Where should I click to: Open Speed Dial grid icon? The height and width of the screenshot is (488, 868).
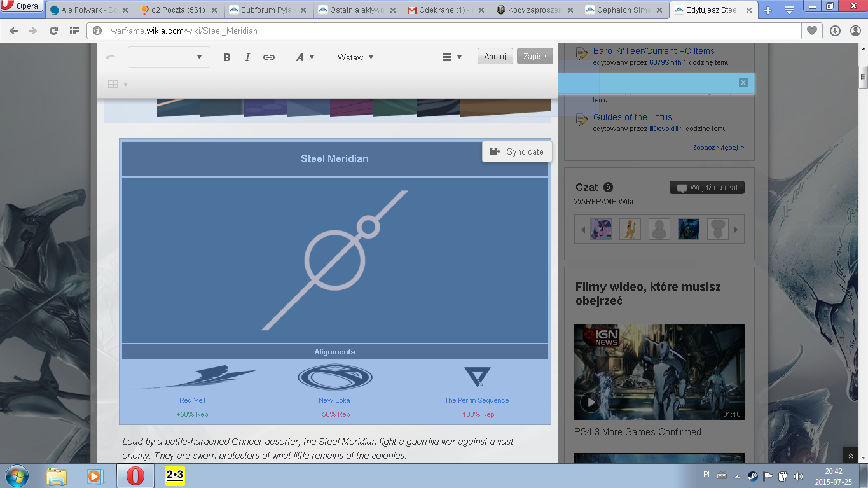(74, 31)
